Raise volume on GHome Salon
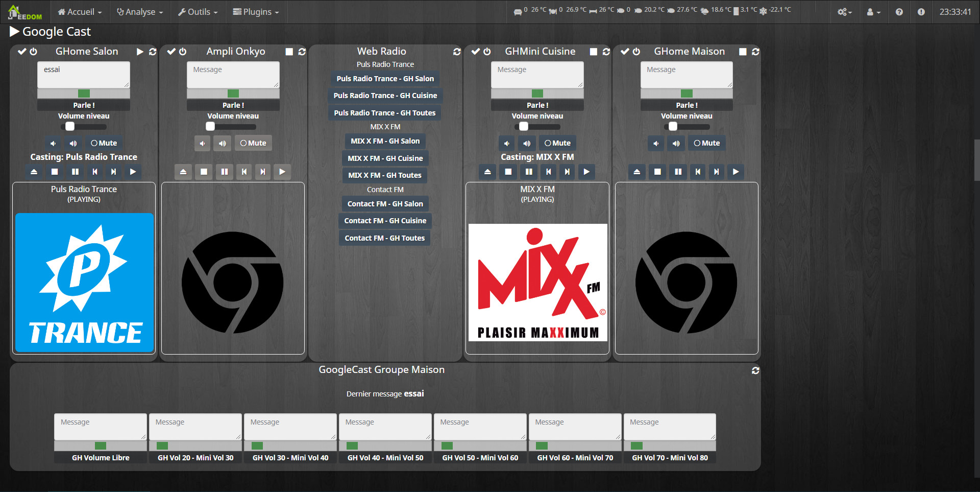The image size is (980, 492). pyautogui.click(x=73, y=143)
